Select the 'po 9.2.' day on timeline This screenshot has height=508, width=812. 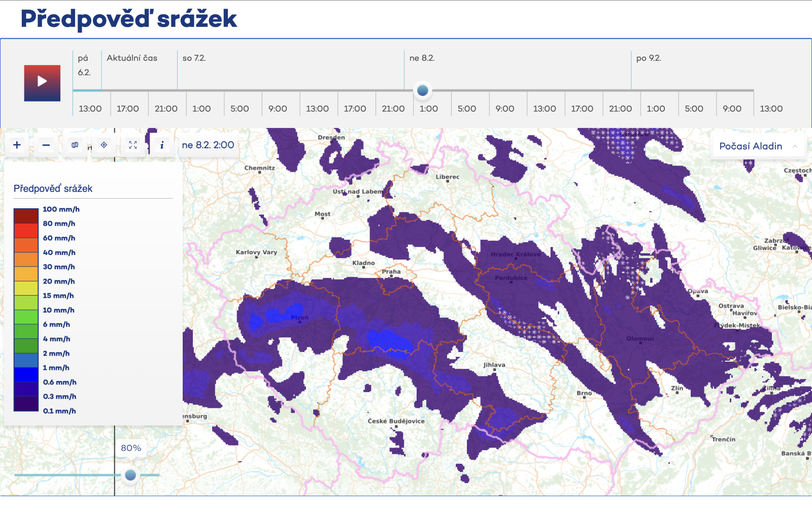pos(649,58)
